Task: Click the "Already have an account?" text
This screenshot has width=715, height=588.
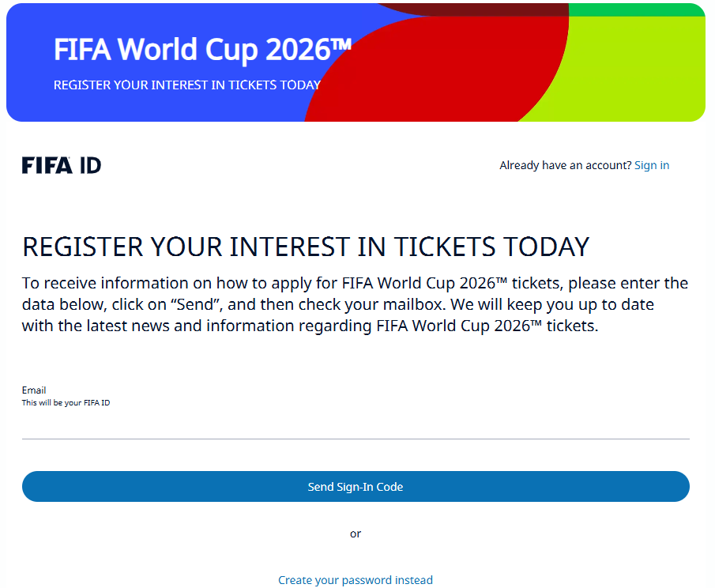Action: tap(565, 165)
